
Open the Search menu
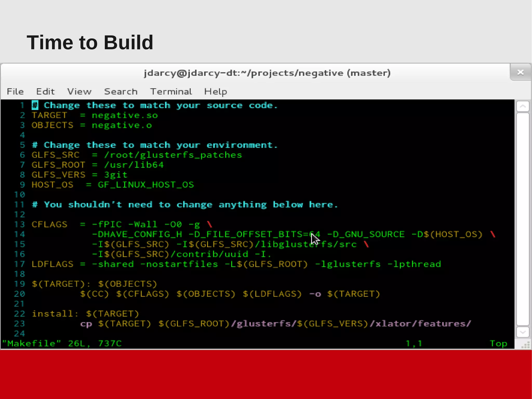coord(121,91)
